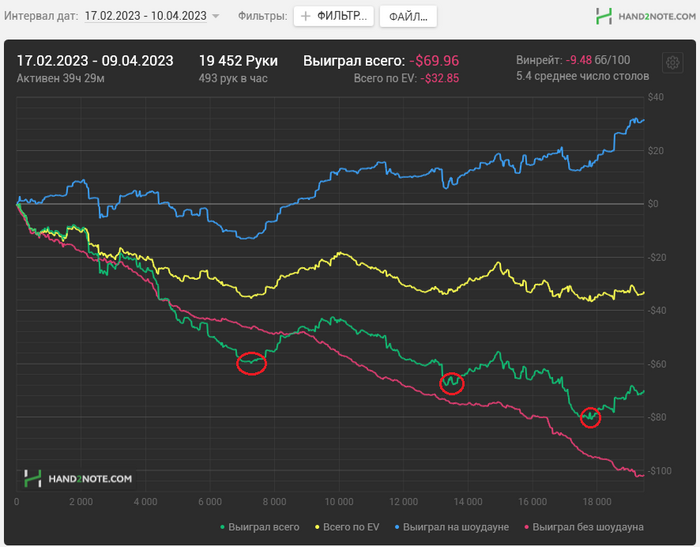
Task: Click the '10 000' x-axis label
Action: [339, 501]
